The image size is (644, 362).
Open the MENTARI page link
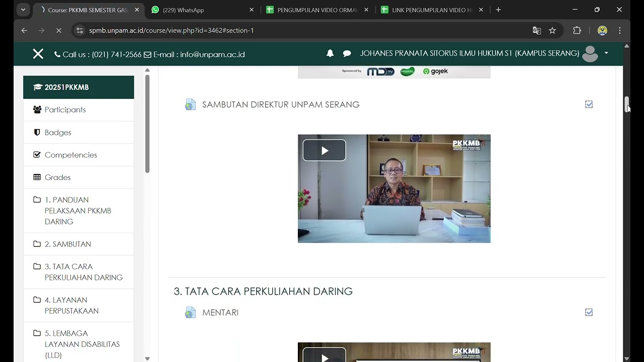[220, 313]
